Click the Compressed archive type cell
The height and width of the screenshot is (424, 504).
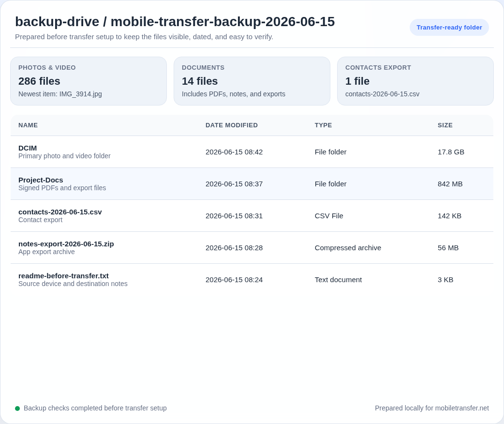pyautogui.click(x=348, y=248)
